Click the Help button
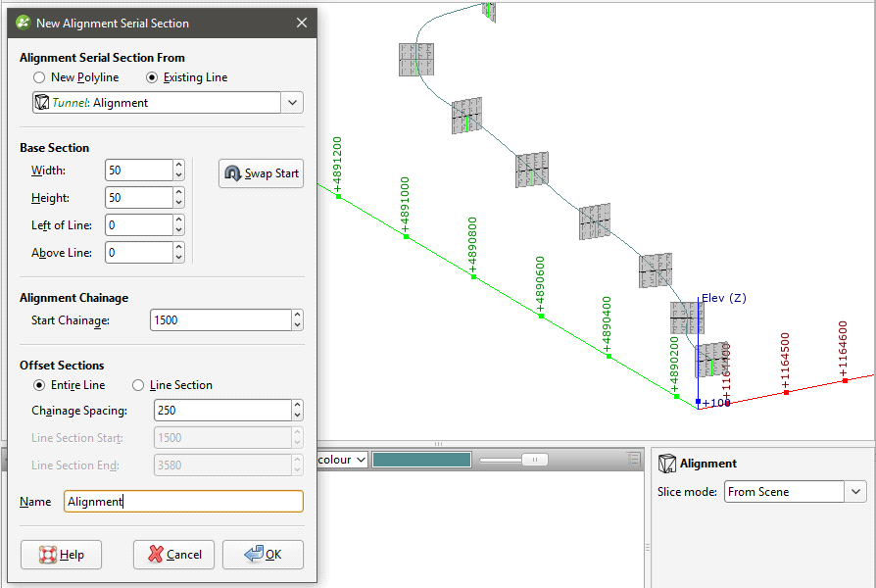 tap(61, 554)
